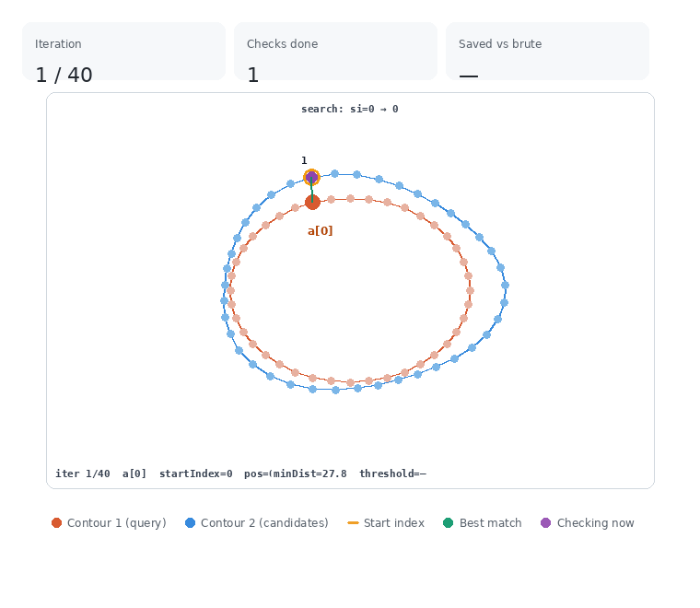Click the 'Checking now' legend label
Viewport: 700px width, 608px height.
[595, 522]
